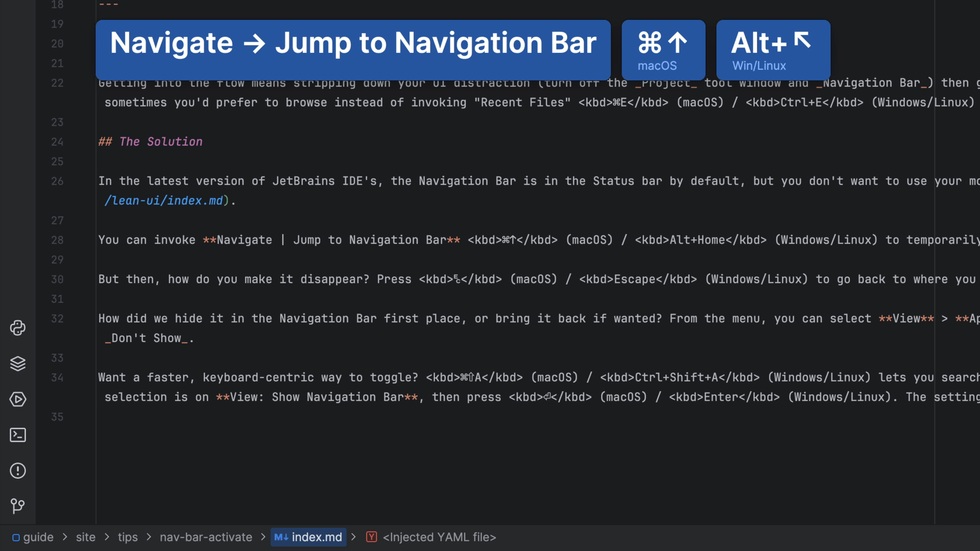Show the Problems tool window
Image resolution: width=980 pixels, height=551 pixels.
tap(18, 471)
